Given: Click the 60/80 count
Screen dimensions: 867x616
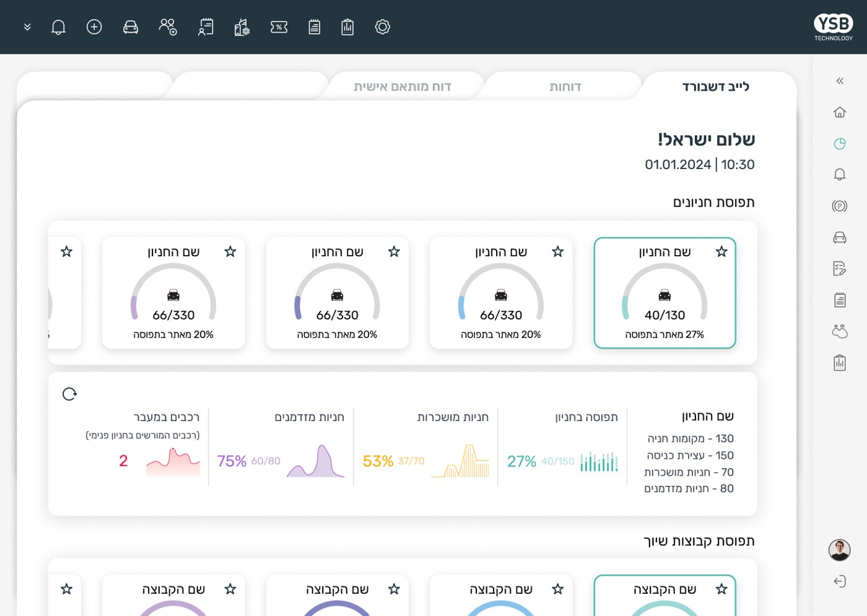Looking at the screenshot, I should [266, 461].
